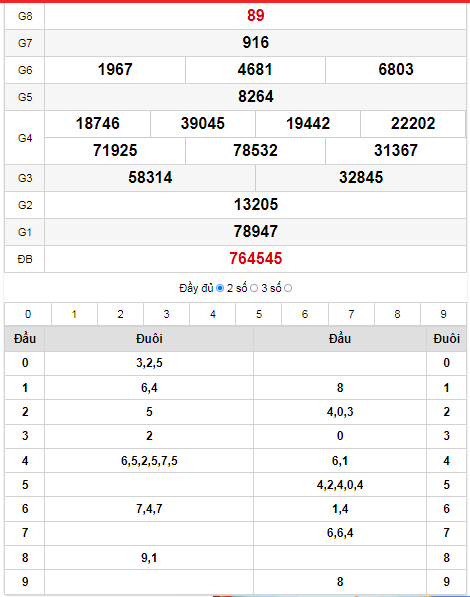Click the G8 prize number 89

(x=255, y=16)
